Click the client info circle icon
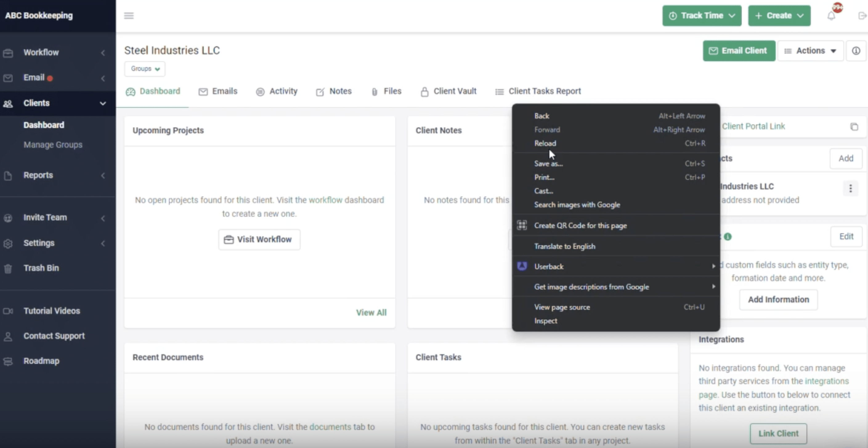 pyautogui.click(x=856, y=51)
